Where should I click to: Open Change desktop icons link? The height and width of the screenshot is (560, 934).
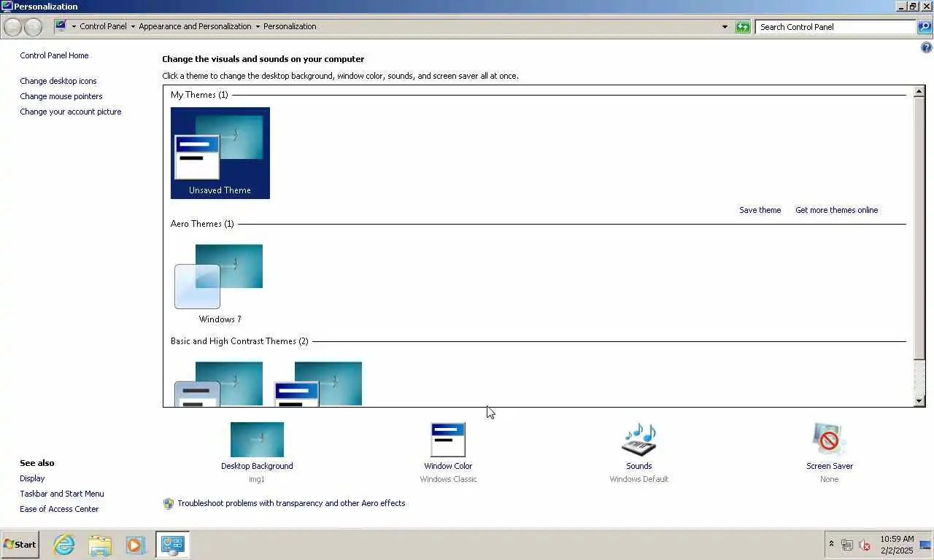58,81
